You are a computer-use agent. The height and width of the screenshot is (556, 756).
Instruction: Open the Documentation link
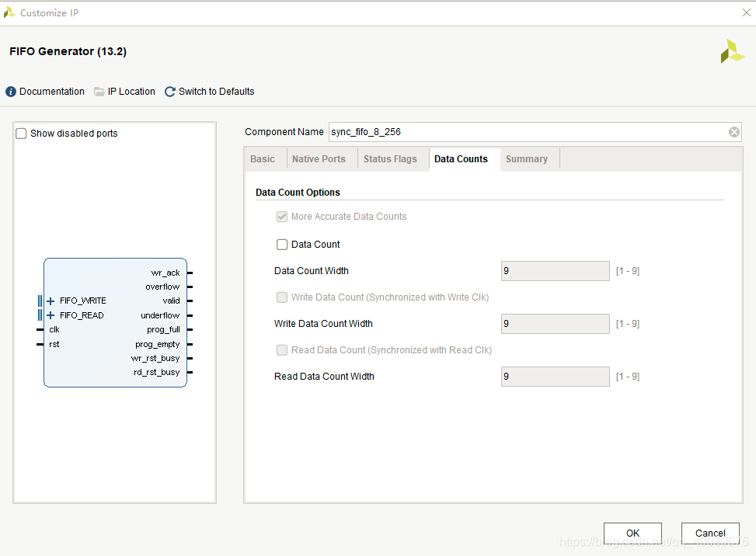[x=52, y=92]
